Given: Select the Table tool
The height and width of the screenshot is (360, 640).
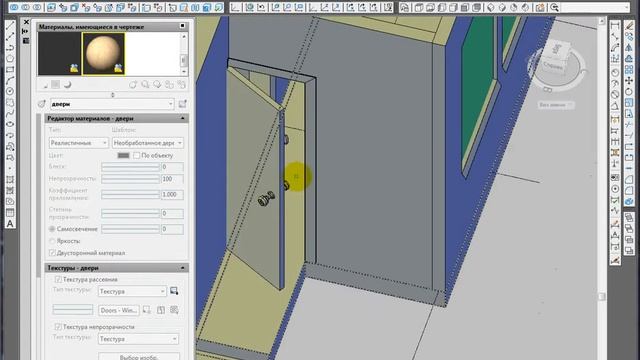Looking at the screenshot, I should pyautogui.click(x=10, y=213).
